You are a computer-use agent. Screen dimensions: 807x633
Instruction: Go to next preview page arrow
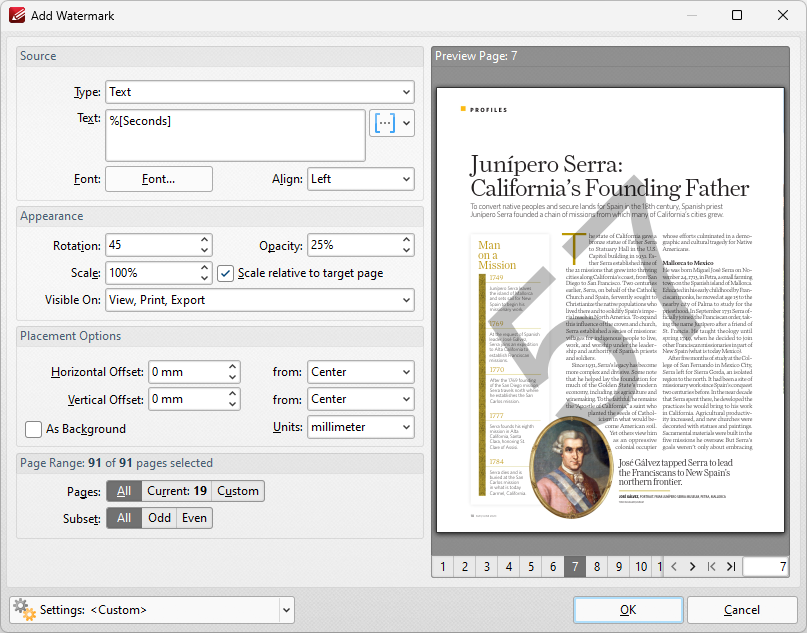point(692,567)
